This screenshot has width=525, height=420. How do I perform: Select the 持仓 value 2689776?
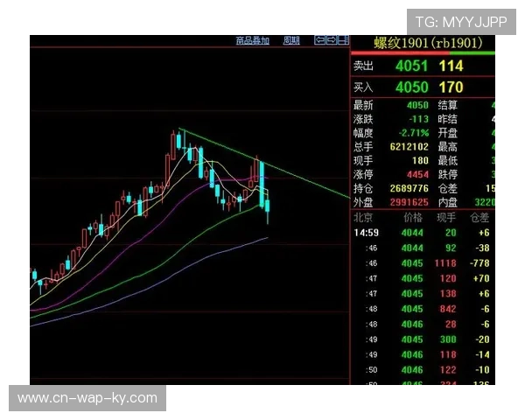pyautogui.click(x=409, y=189)
